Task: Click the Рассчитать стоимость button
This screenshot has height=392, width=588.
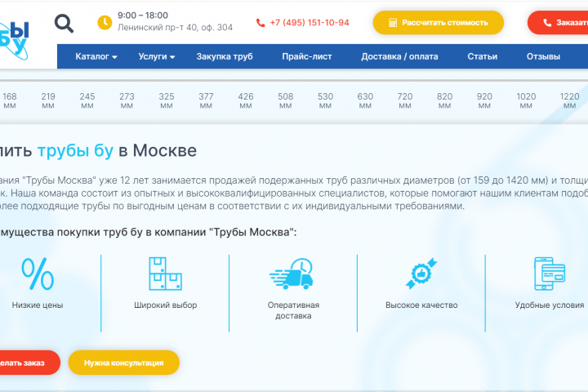Action: [439, 23]
